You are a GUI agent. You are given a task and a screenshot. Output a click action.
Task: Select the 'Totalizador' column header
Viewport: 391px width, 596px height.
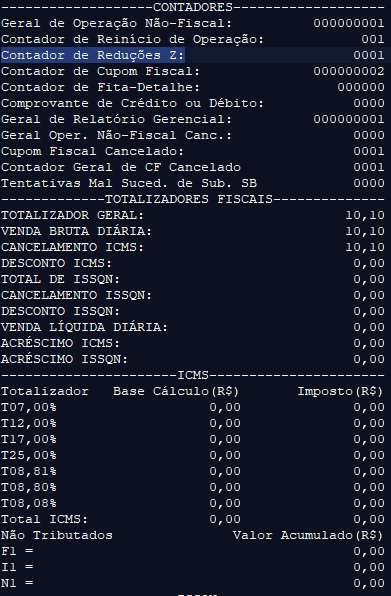(45, 391)
